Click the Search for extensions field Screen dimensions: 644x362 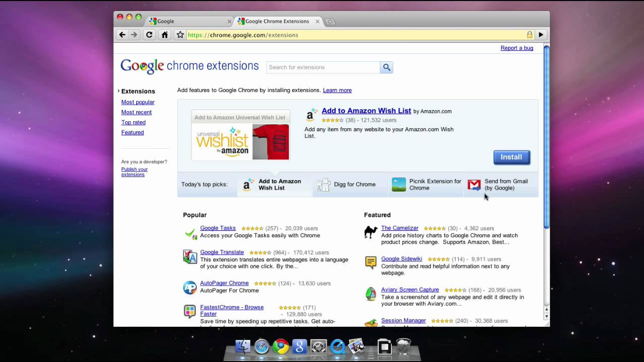pos(323,67)
